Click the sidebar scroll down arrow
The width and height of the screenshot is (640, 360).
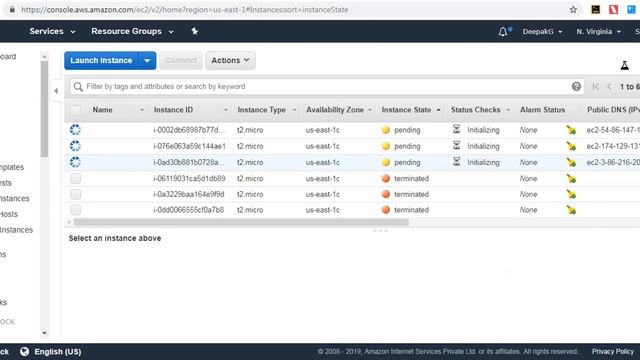(44, 333)
